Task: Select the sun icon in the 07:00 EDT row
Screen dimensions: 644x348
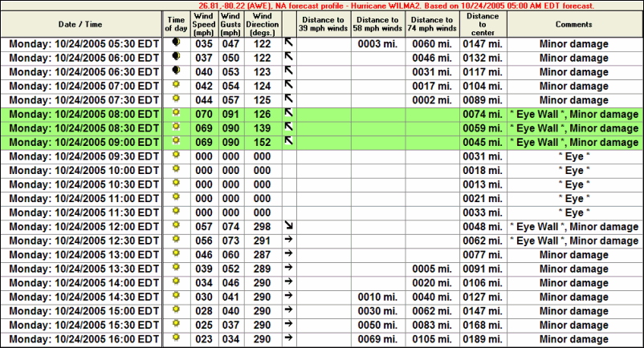Action: coord(175,86)
